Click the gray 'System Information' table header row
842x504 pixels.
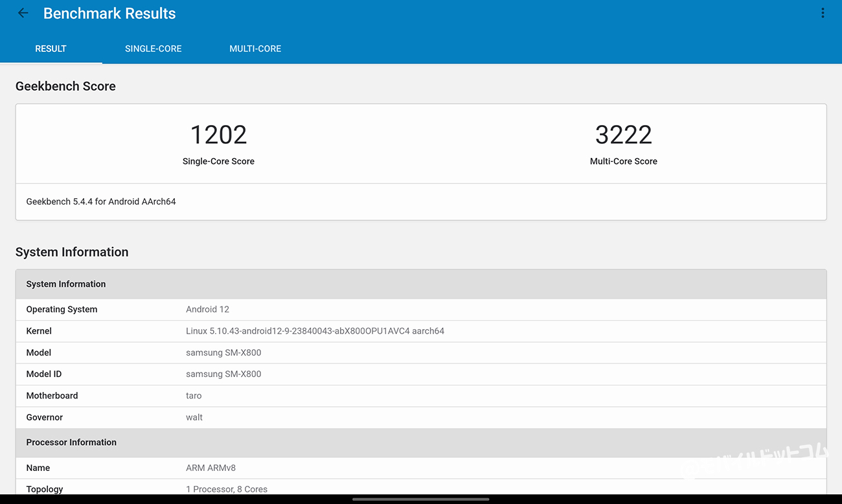click(421, 284)
